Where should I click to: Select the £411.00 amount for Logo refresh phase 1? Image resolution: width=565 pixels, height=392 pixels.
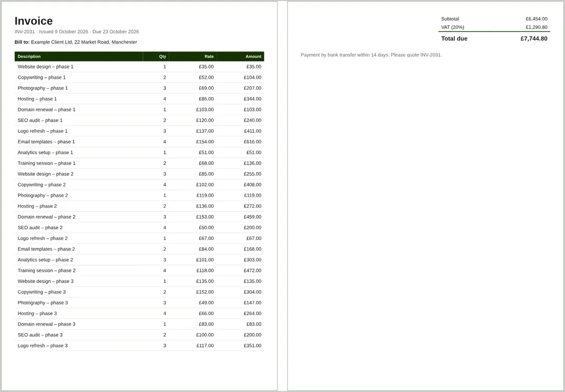(x=253, y=131)
